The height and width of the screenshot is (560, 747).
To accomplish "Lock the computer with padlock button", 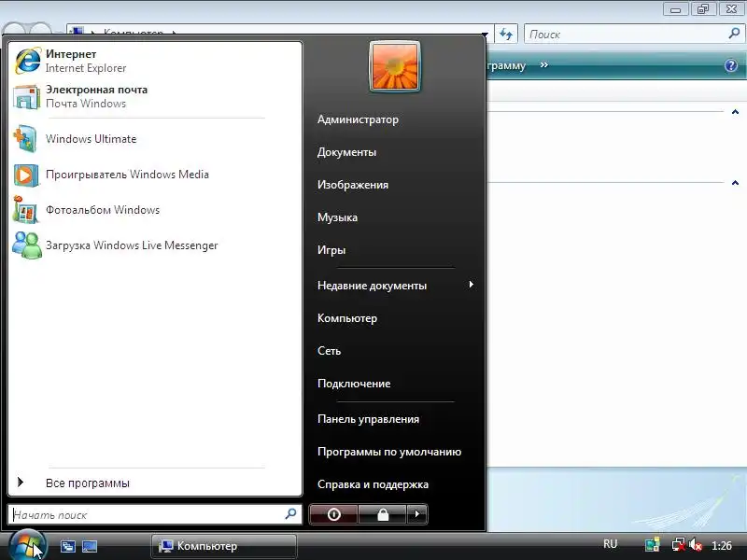I will pyautogui.click(x=383, y=514).
